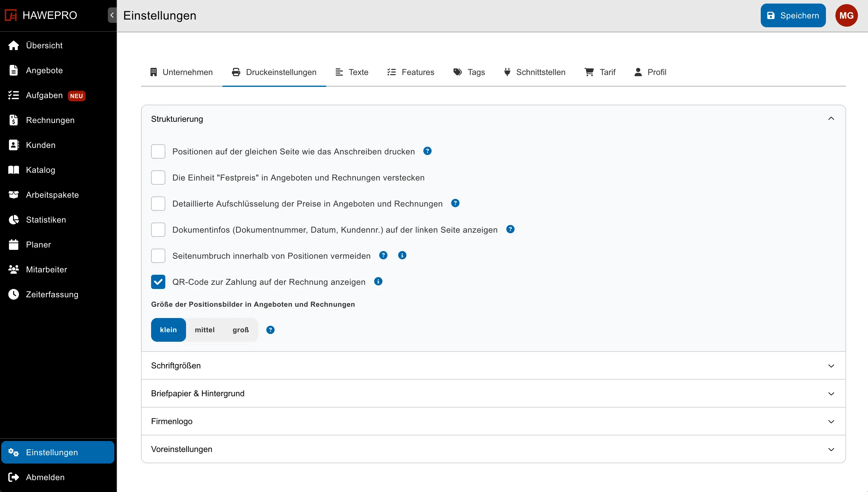
Task: Open the MG user avatar menu
Action: 846,15
